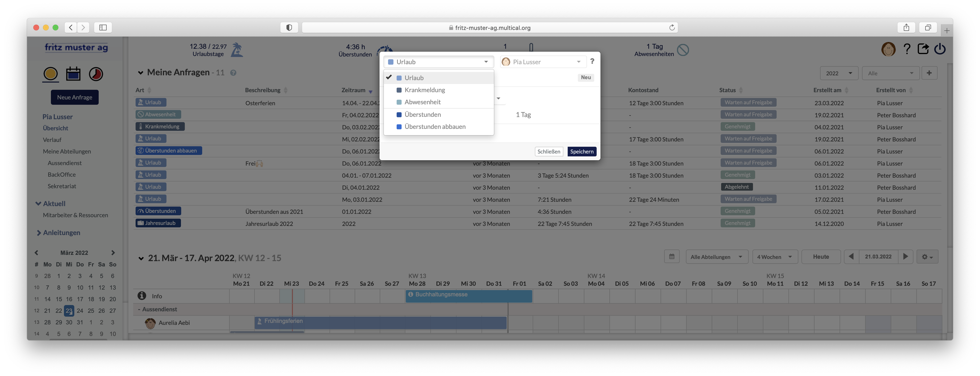Open the Alle Abteilungen dropdown
This screenshot has height=376, width=980.
pos(717,257)
